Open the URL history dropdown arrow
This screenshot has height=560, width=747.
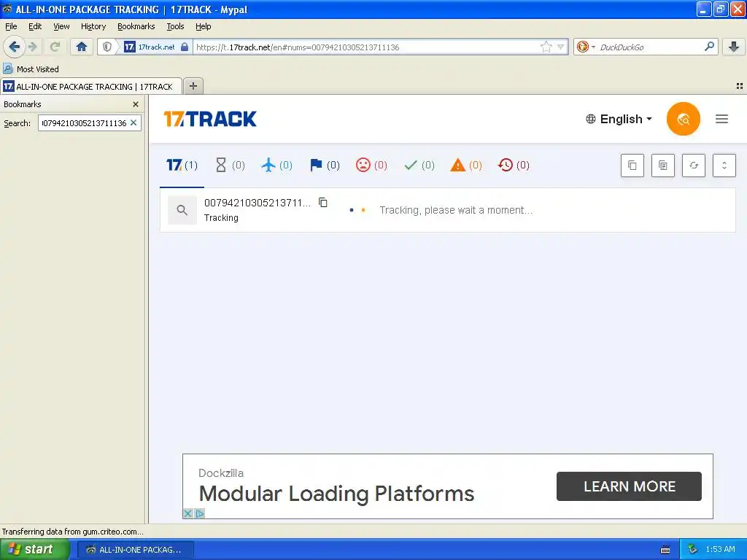click(x=561, y=47)
